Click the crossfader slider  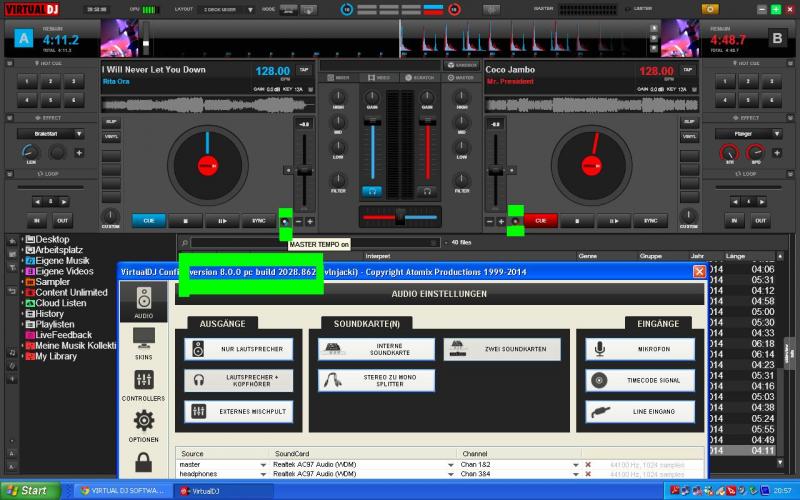399,217
